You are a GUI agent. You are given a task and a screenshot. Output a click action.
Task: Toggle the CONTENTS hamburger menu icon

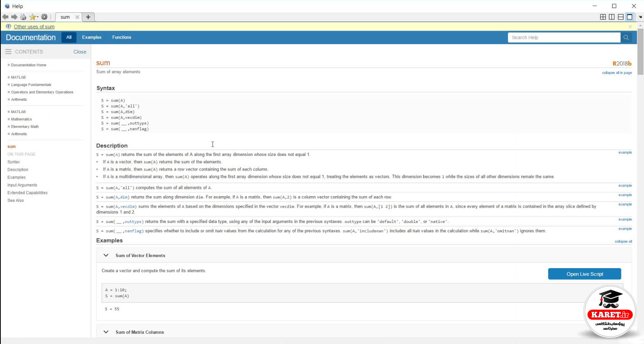(x=8, y=52)
